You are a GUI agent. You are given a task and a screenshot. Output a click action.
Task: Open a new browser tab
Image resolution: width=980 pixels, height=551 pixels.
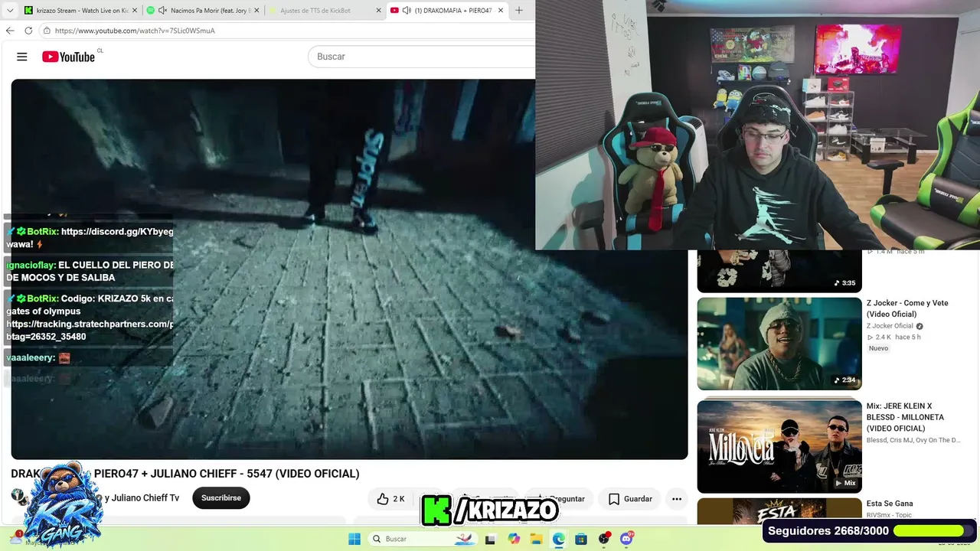coord(519,11)
